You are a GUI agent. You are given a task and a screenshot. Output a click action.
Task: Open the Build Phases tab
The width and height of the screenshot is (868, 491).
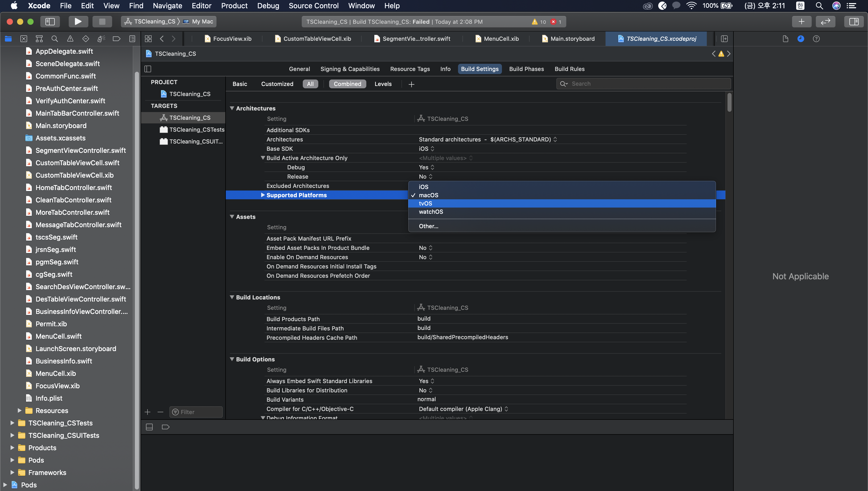tap(526, 69)
